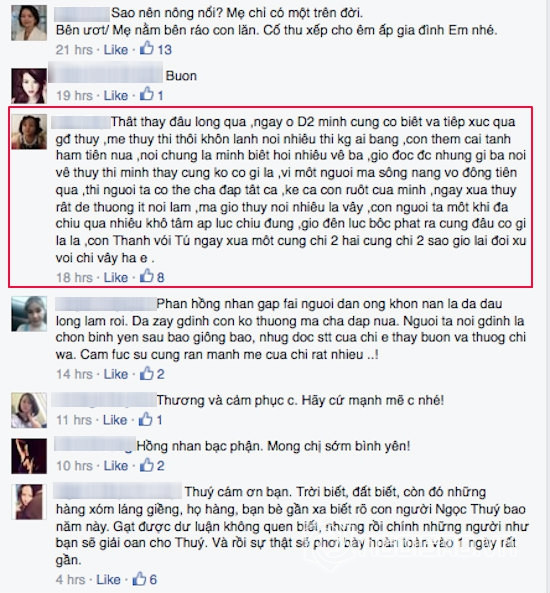Like the 'Phan hồng nhan' comment
Screen dimensions: 550x593
[116, 374]
